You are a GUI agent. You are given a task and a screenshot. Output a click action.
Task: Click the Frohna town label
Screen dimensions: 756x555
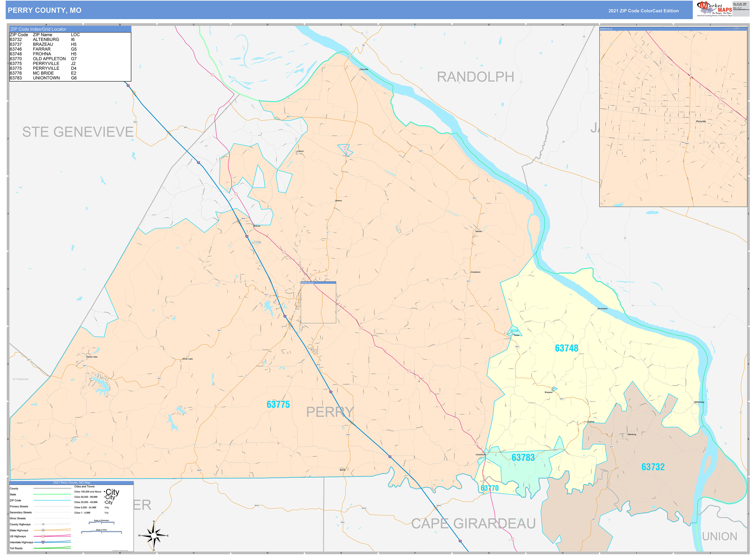coord(591,422)
